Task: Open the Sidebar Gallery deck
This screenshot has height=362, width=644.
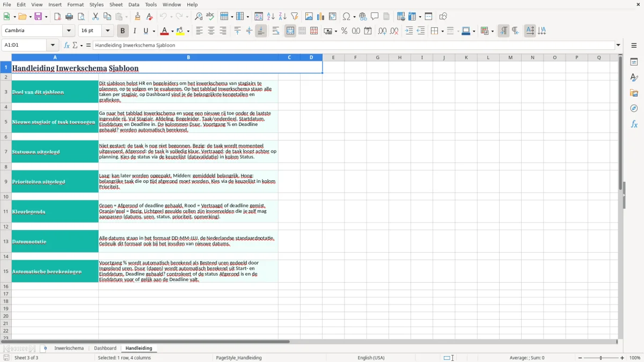Action: click(x=634, y=93)
